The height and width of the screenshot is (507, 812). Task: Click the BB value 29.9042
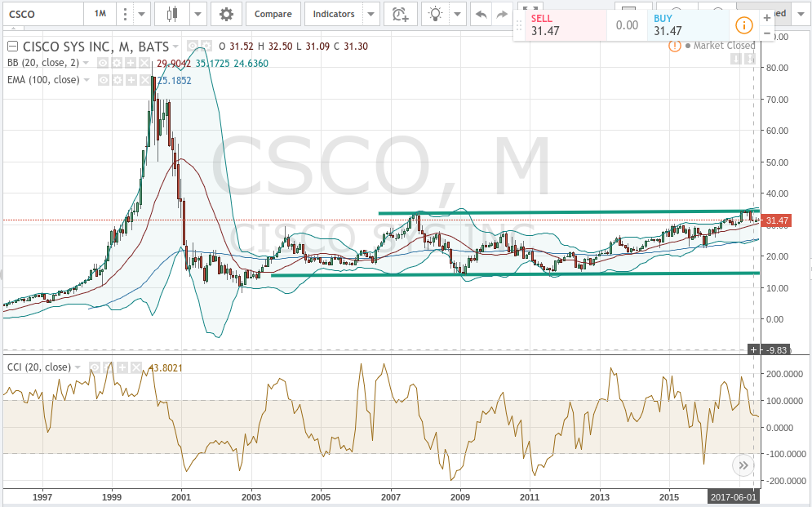174,63
